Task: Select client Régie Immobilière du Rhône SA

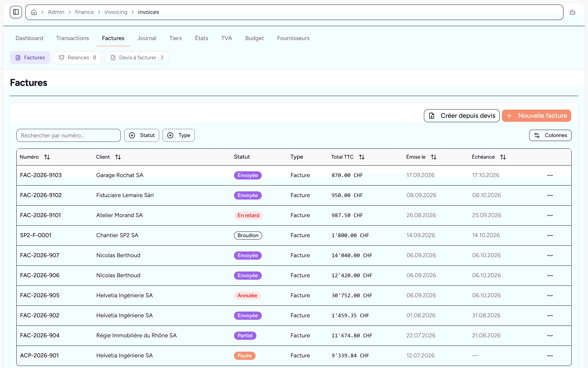Action: pyautogui.click(x=136, y=335)
